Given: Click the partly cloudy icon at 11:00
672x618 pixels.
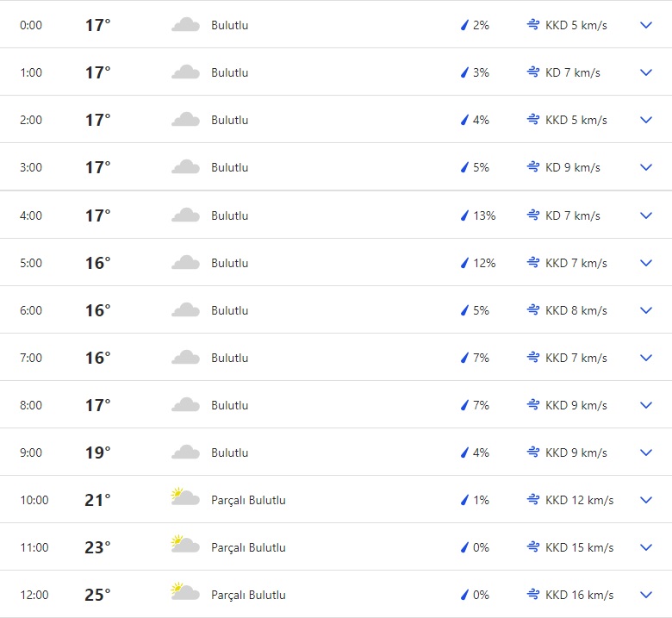Looking at the screenshot, I should (x=185, y=546).
